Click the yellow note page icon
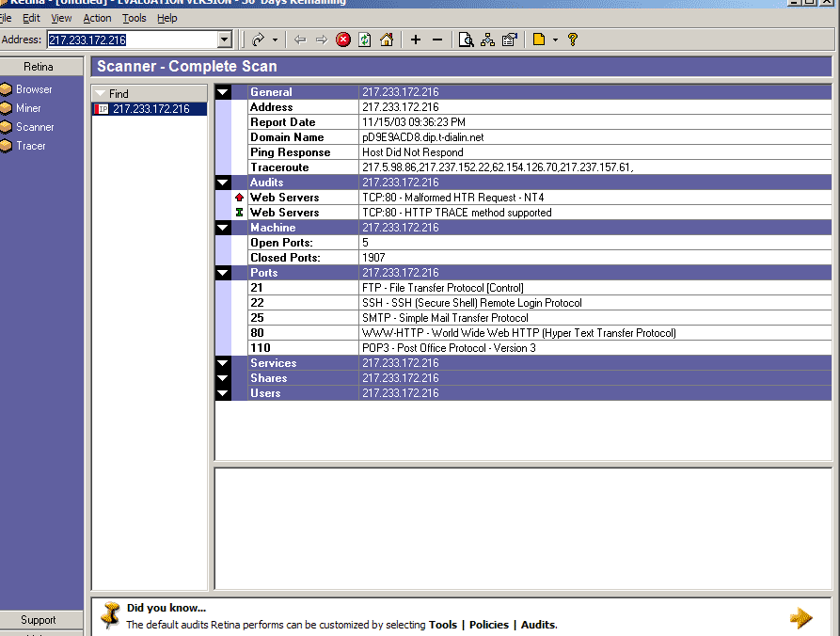 (539, 40)
